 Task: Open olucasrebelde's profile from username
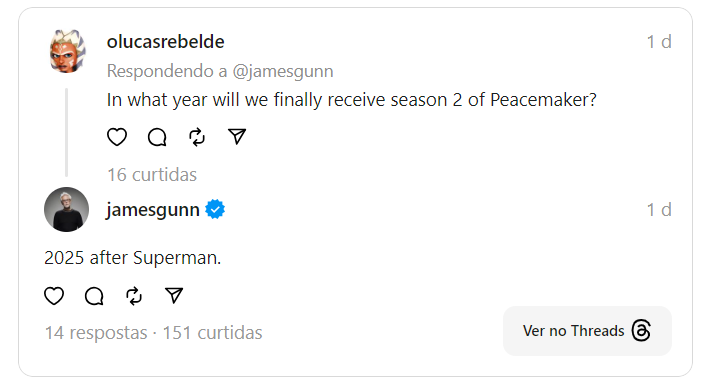165,42
